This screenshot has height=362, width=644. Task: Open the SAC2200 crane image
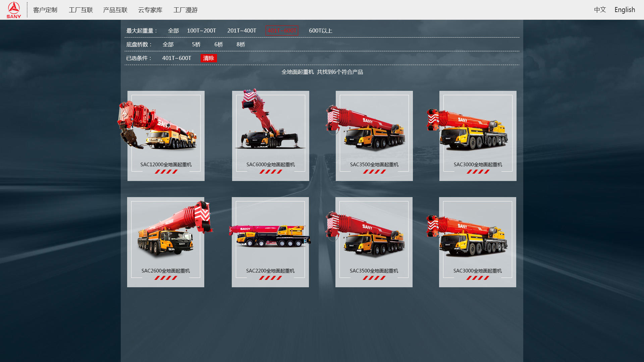pyautogui.click(x=270, y=236)
